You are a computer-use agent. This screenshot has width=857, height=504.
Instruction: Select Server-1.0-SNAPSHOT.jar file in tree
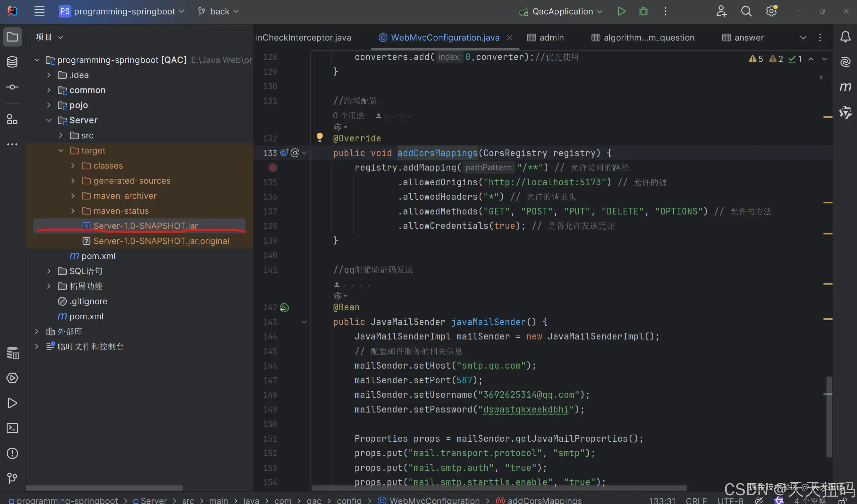145,226
